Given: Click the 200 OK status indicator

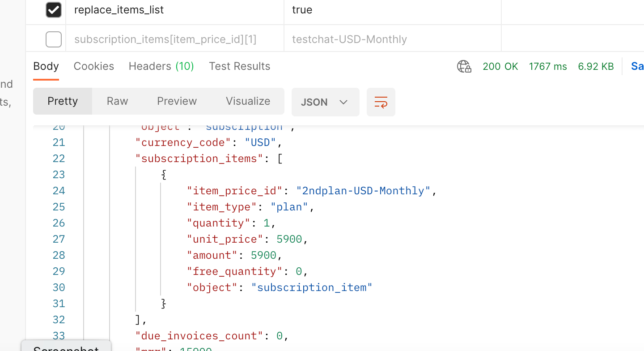Looking at the screenshot, I should (500, 67).
